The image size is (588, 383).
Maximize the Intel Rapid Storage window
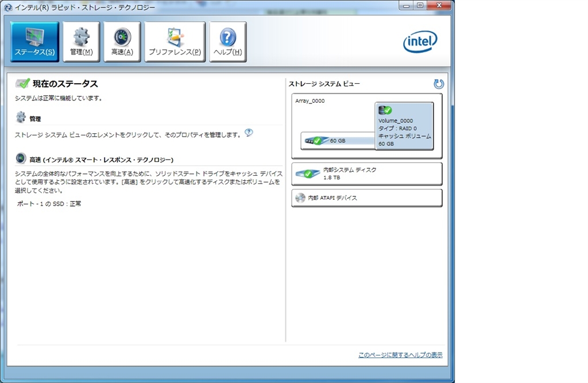point(420,6)
